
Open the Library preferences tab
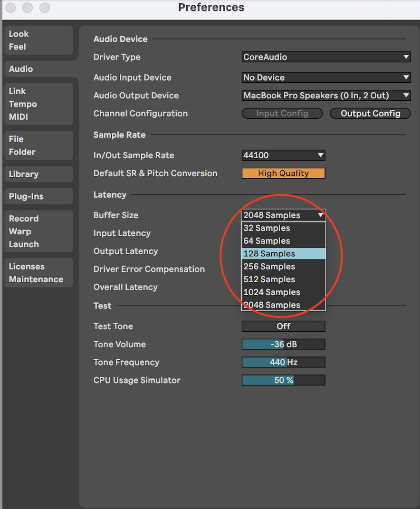tap(38, 174)
